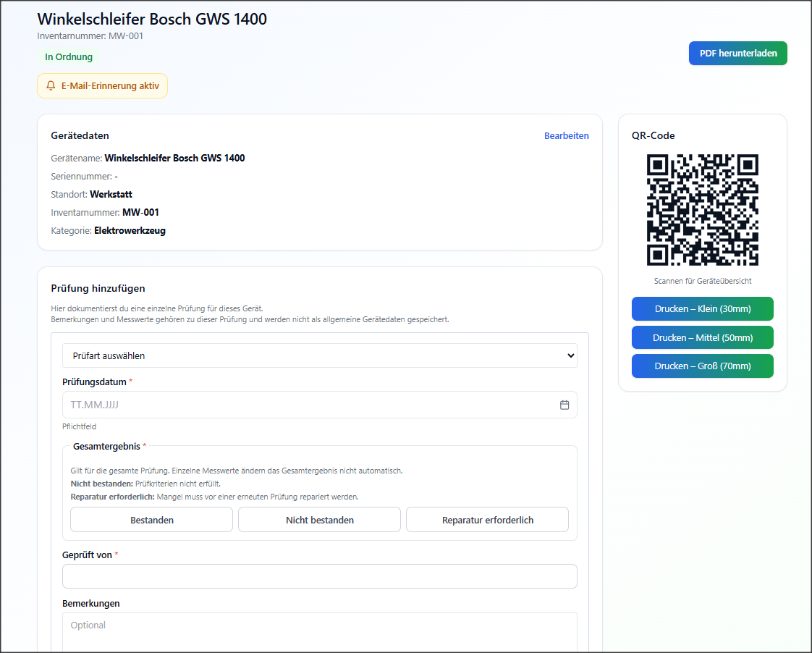This screenshot has height=653, width=812.
Task: Click the page title Winkelschleifer Bosch GWS 1400
Action: tap(152, 19)
